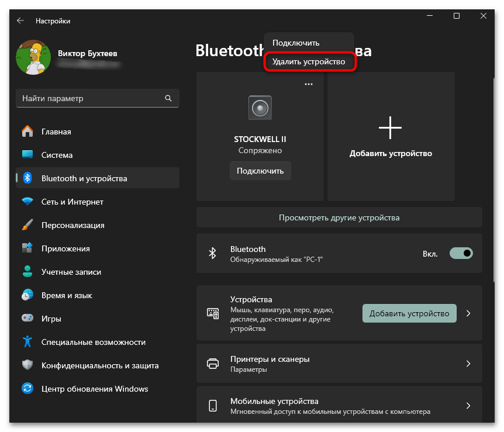504x432 pixels.
Task: Open "Сеть и Интернет" settings
Action: click(98, 202)
